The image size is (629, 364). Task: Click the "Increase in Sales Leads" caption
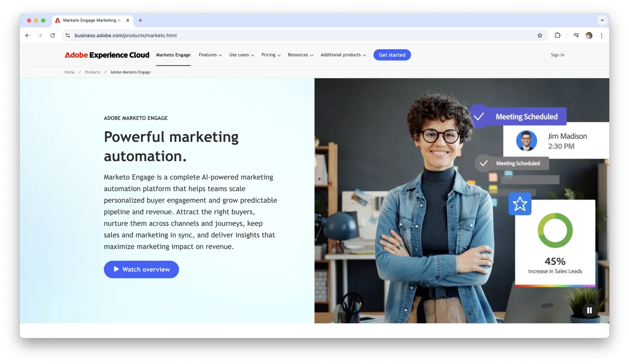coord(555,271)
